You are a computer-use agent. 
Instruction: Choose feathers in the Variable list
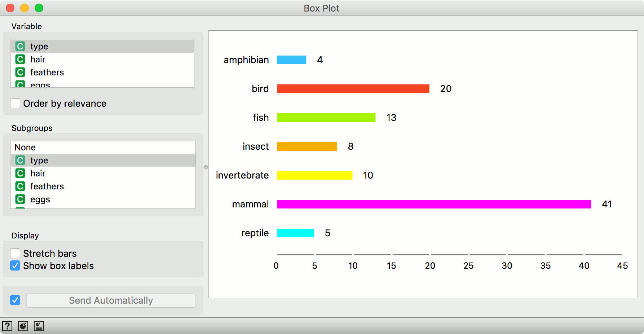[47, 72]
